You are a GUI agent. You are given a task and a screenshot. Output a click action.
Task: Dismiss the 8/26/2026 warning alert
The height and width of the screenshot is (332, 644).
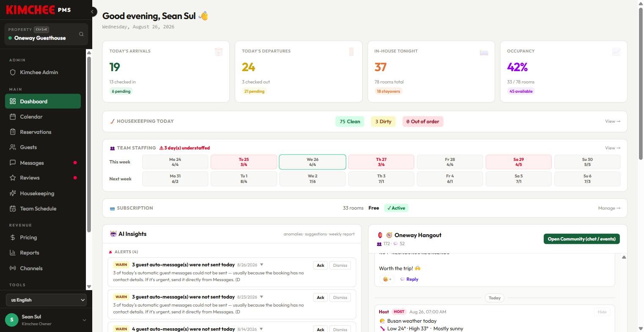point(340,266)
